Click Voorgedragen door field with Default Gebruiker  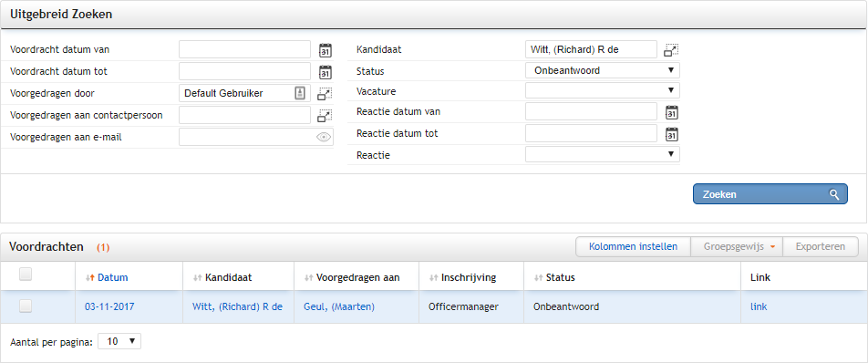[x=244, y=94]
